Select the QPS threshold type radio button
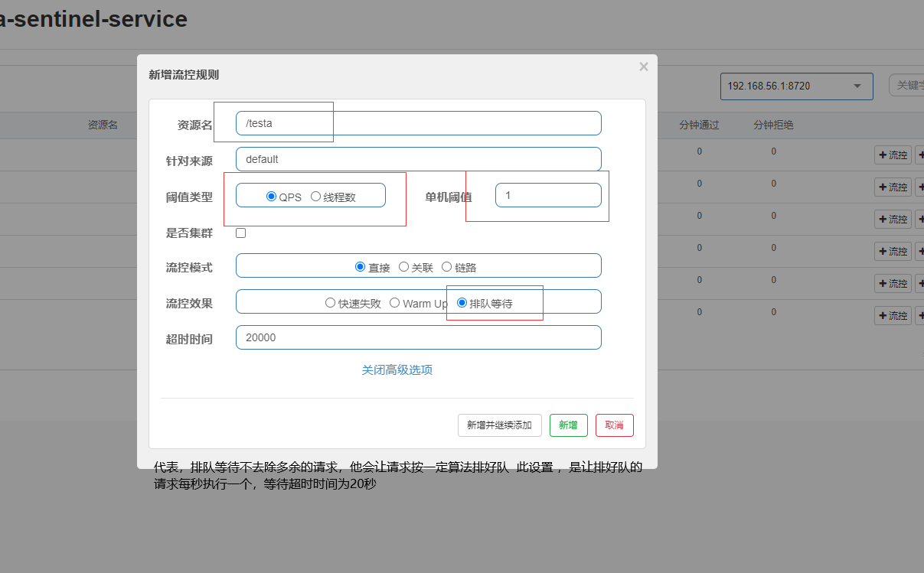Viewport: 924px width, 573px height. pos(271,196)
